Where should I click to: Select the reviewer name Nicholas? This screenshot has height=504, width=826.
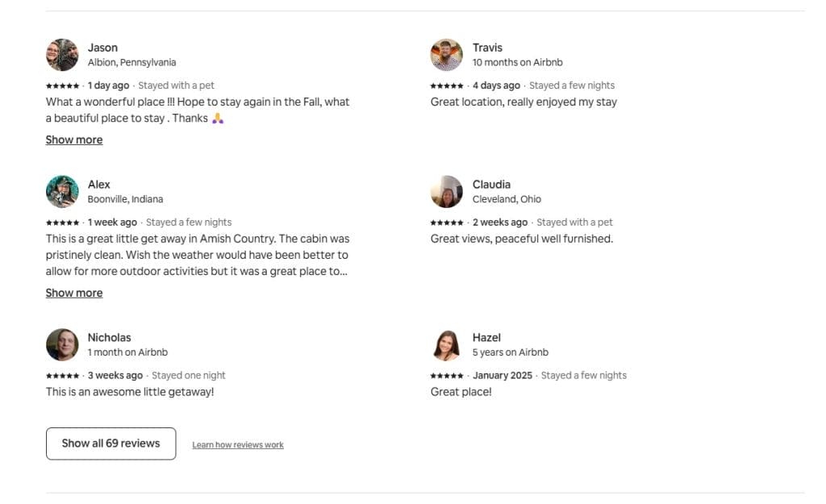pyautogui.click(x=110, y=338)
